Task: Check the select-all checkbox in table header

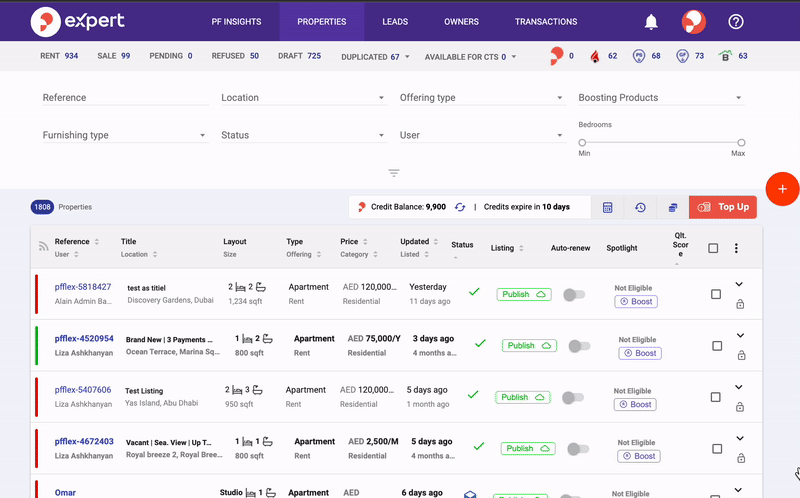Action: click(713, 249)
